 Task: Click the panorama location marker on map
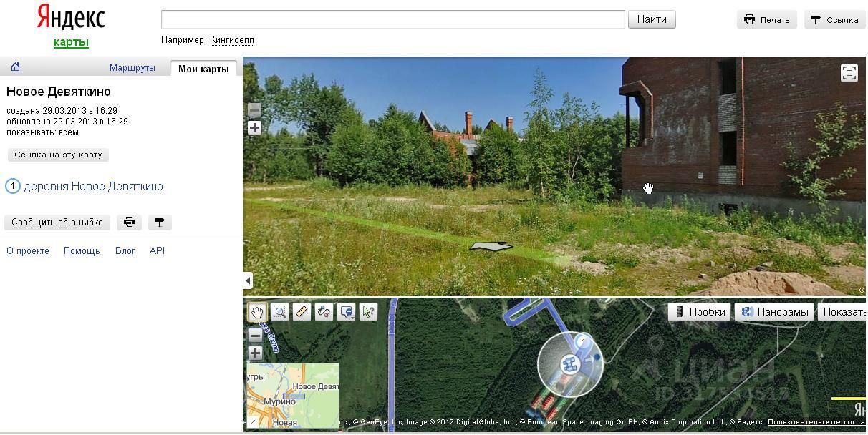pyautogui.click(x=570, y=365)
